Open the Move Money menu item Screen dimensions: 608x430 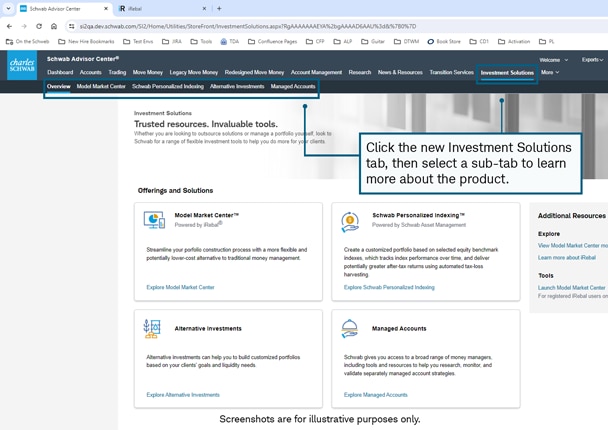(x=148, y=73)
